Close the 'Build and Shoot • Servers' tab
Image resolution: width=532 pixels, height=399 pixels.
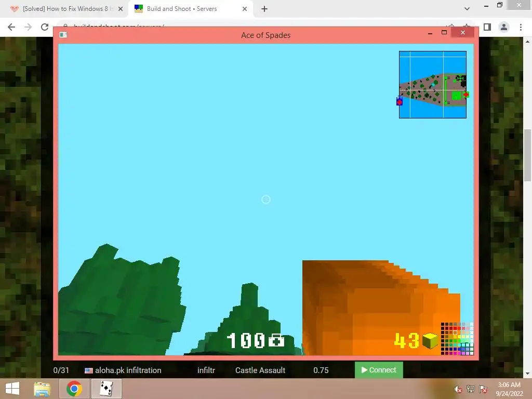point(245,9)
